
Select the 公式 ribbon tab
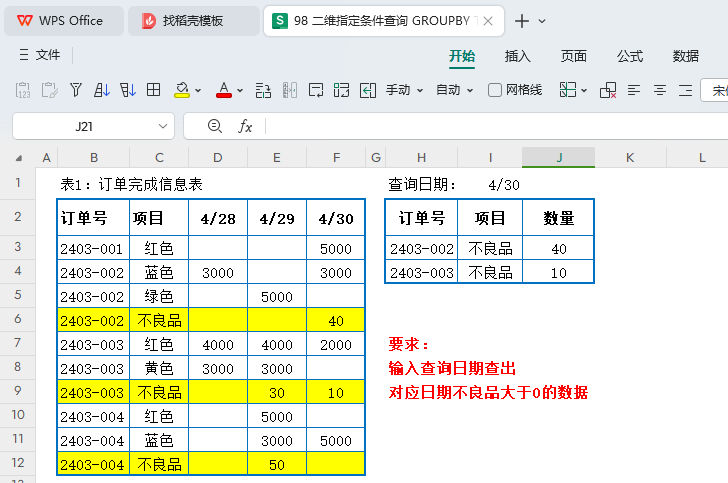(630, 56)
